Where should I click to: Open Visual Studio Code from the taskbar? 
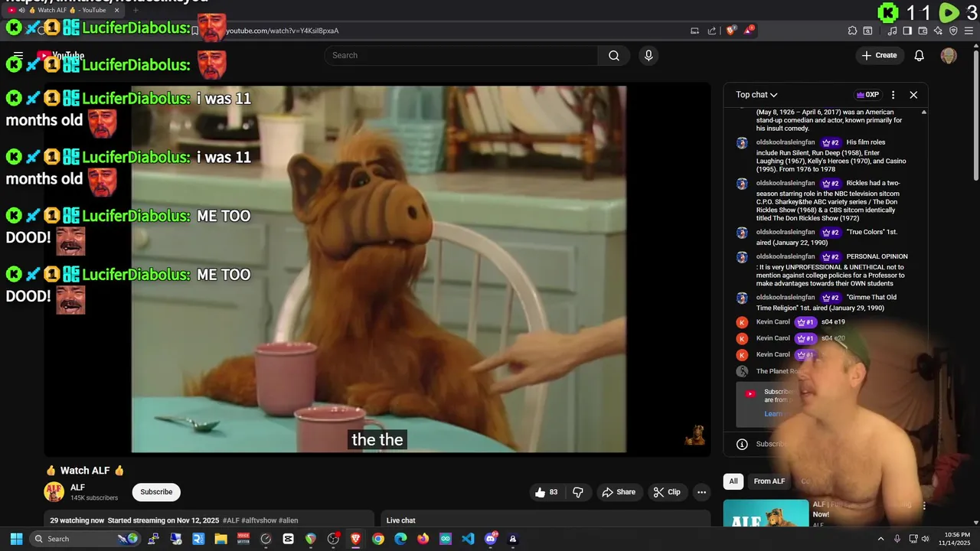468,539
